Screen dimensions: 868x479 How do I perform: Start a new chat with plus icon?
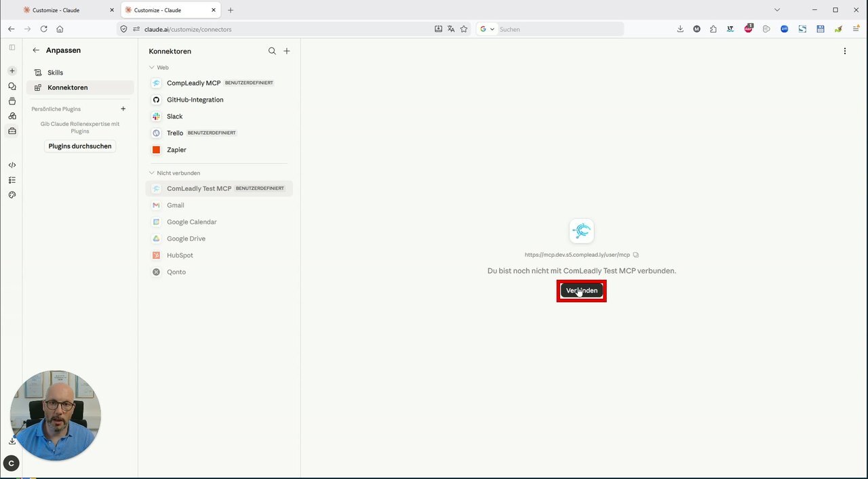(x=12, y=70)
